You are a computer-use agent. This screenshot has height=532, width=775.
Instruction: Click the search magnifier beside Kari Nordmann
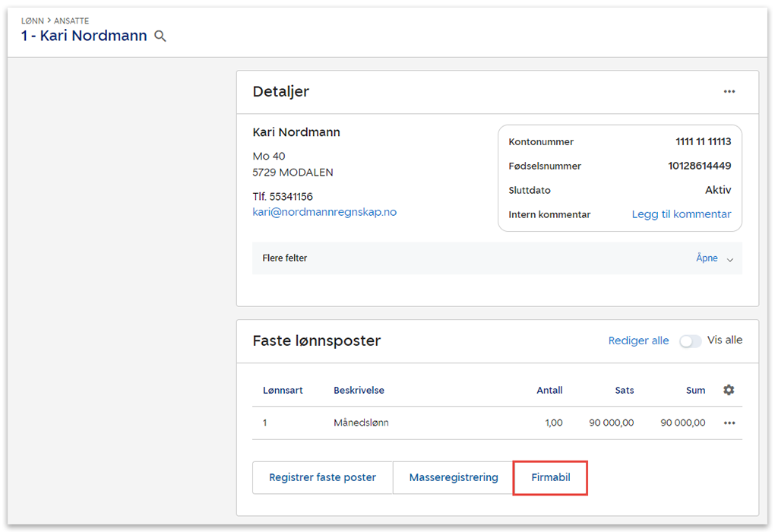160,36
